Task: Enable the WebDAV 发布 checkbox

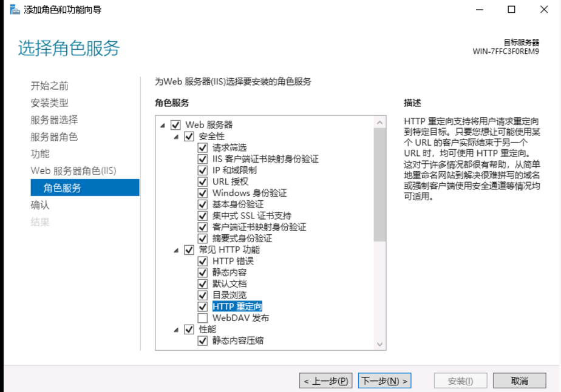Action: pos(203,318)
